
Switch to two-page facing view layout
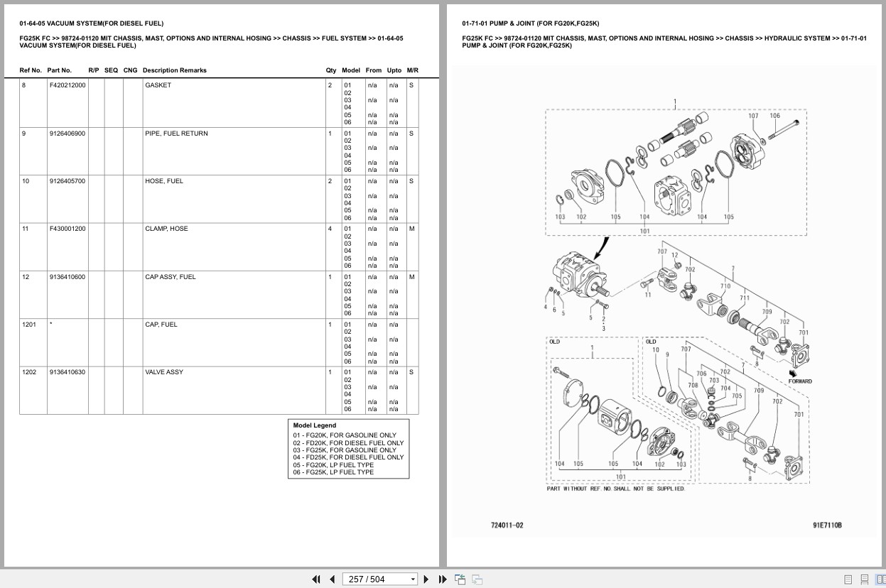(x=880, y=579)
